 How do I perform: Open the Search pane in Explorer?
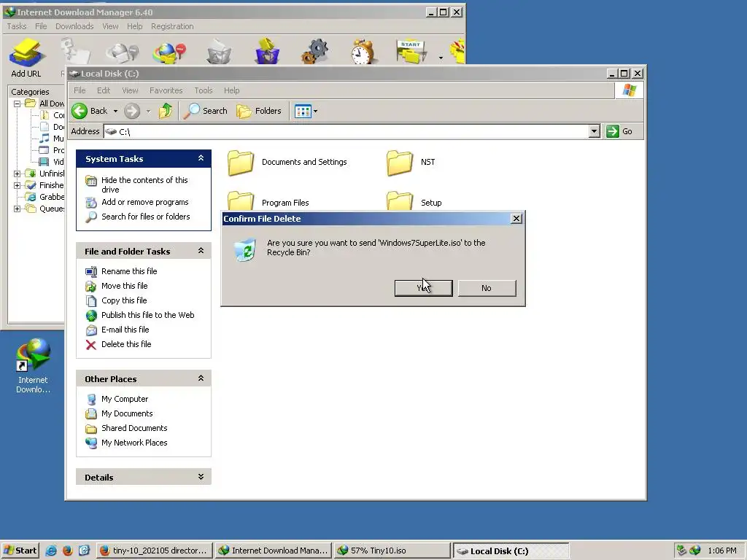pos(206,111)
